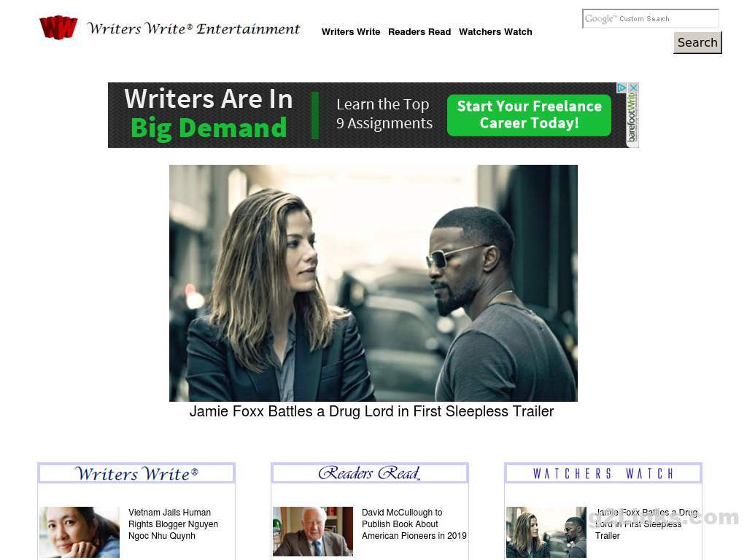Open Jamie Foxx Battles a Drug Lord headline
This screenshot has width=747, height=560.
[371, 411]
